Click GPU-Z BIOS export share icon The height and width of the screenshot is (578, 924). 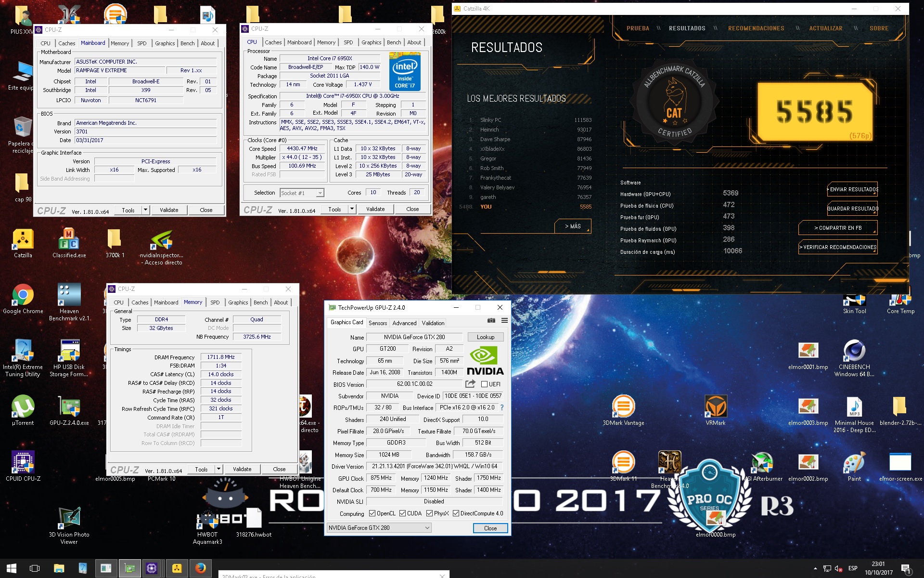470,384
